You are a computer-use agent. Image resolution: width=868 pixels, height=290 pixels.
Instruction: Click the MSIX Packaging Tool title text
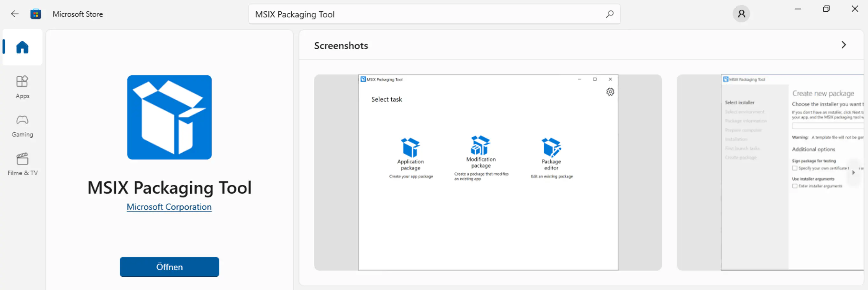(170, 188)
